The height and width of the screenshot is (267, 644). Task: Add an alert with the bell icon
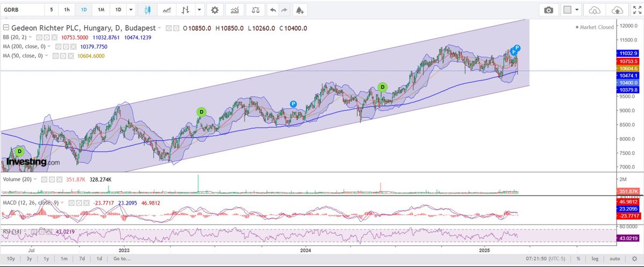[x=300, y=10]
